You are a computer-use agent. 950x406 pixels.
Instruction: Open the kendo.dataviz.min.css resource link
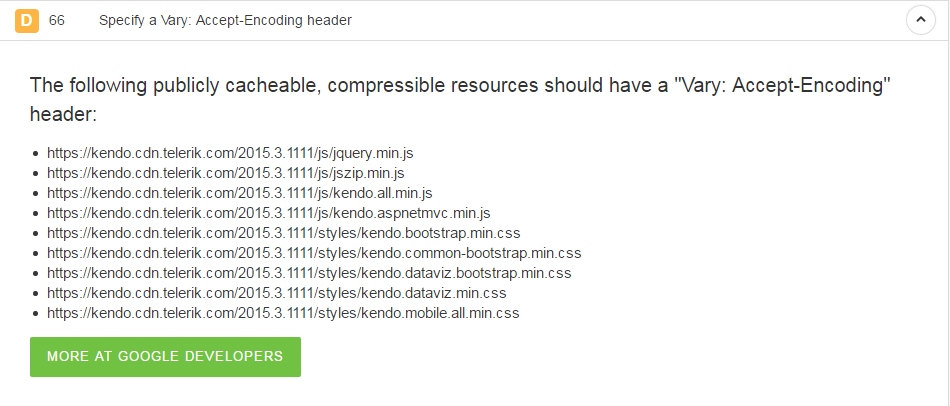(277, 293)
